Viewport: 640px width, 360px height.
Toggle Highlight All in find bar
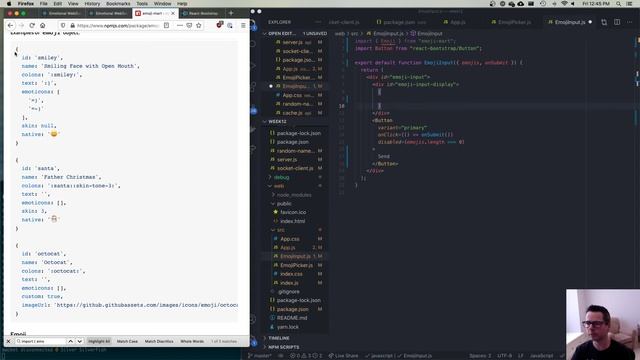tap(99, 341)
